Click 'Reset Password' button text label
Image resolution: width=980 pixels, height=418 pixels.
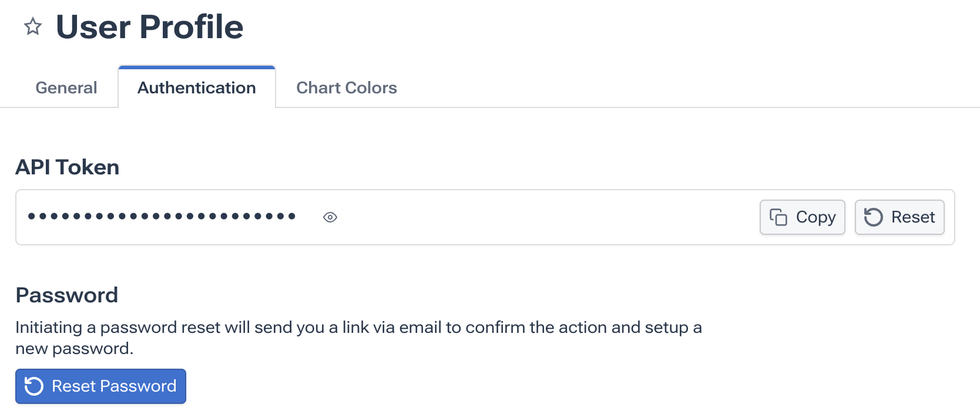114,386
